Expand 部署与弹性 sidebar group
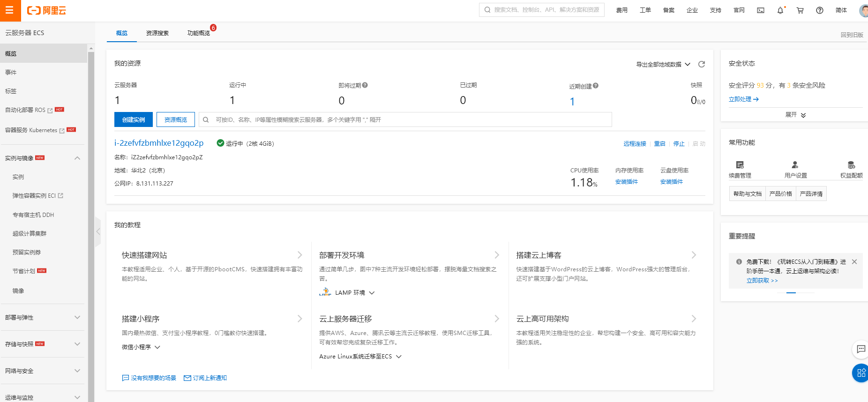Viewport: 868px width, 402px height. pos(77,318)
